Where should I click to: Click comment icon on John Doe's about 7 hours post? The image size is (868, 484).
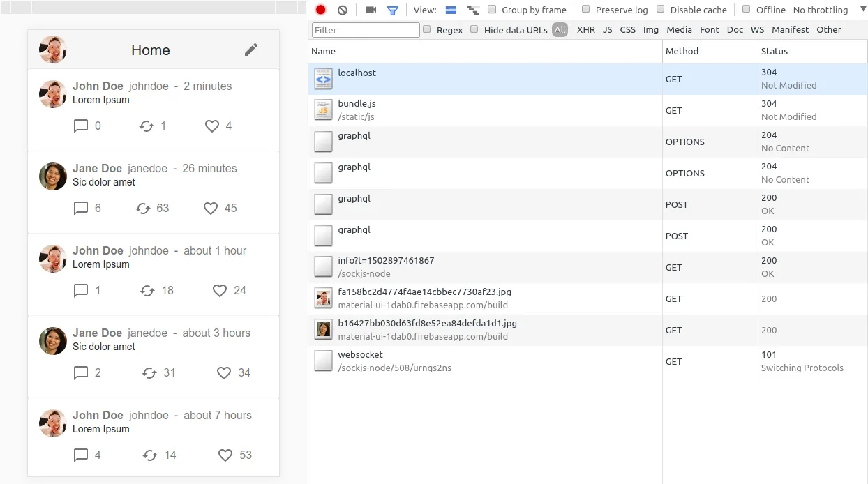(x=81, y=455)
